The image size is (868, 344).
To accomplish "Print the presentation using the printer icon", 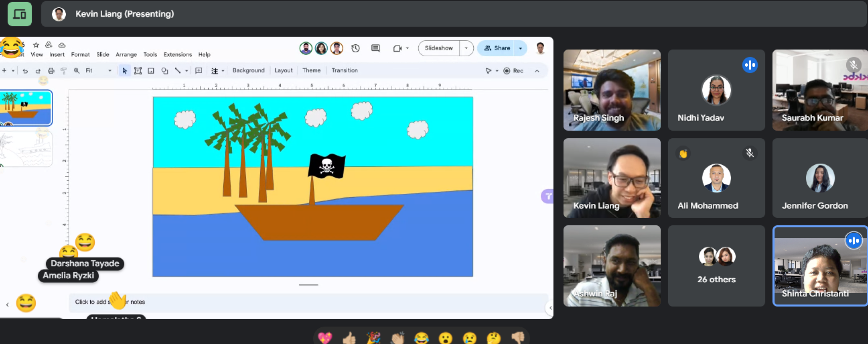I will (51, 71).
